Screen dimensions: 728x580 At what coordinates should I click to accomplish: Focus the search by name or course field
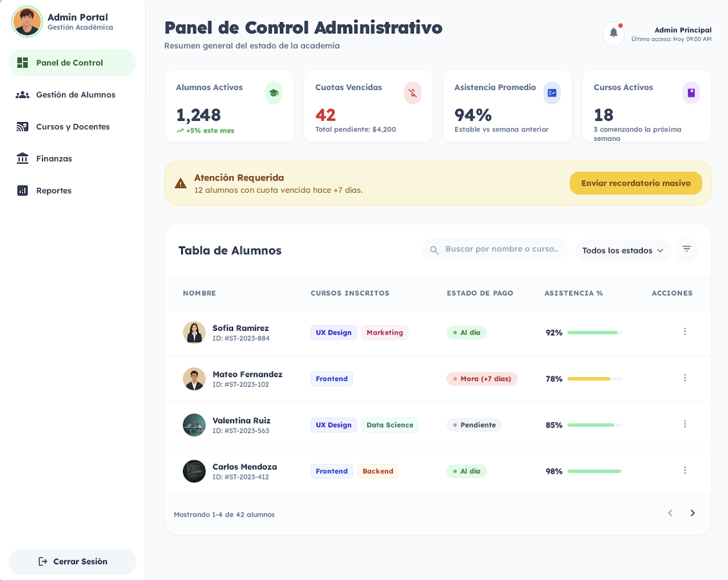click(x=502, y=249)
